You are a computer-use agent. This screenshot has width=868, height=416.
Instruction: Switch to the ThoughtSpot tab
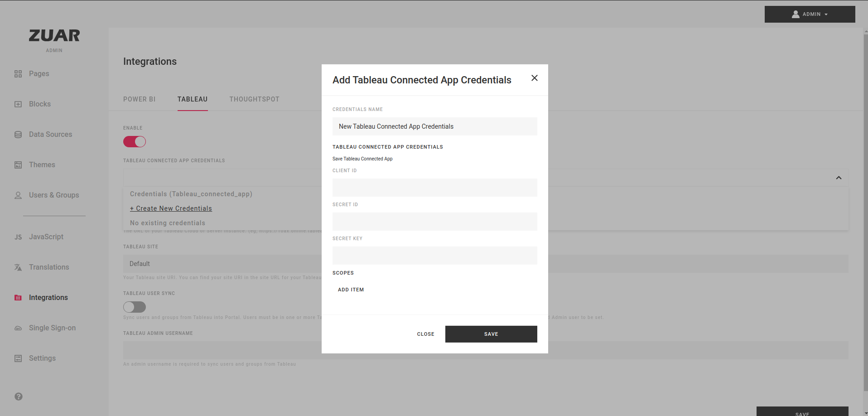click(254, 99)
